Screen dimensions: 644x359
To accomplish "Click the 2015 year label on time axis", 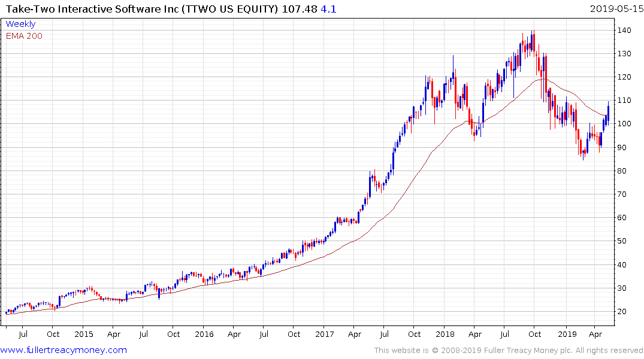I will point(84,334).
